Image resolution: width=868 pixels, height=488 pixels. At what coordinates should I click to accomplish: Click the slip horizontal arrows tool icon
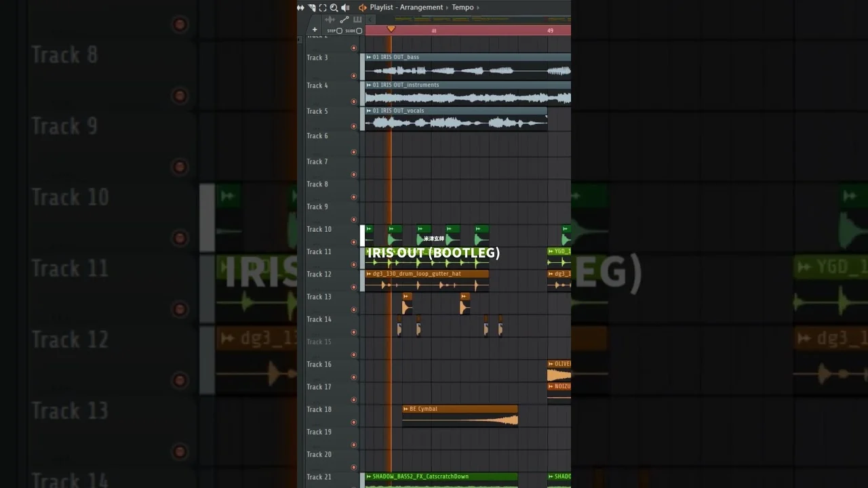pyautogui.click(x=300, y=7)
